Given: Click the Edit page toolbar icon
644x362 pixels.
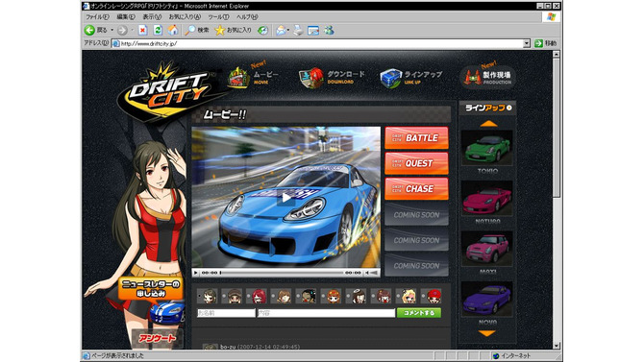Looking at the screenshot, I should point(313,31).
